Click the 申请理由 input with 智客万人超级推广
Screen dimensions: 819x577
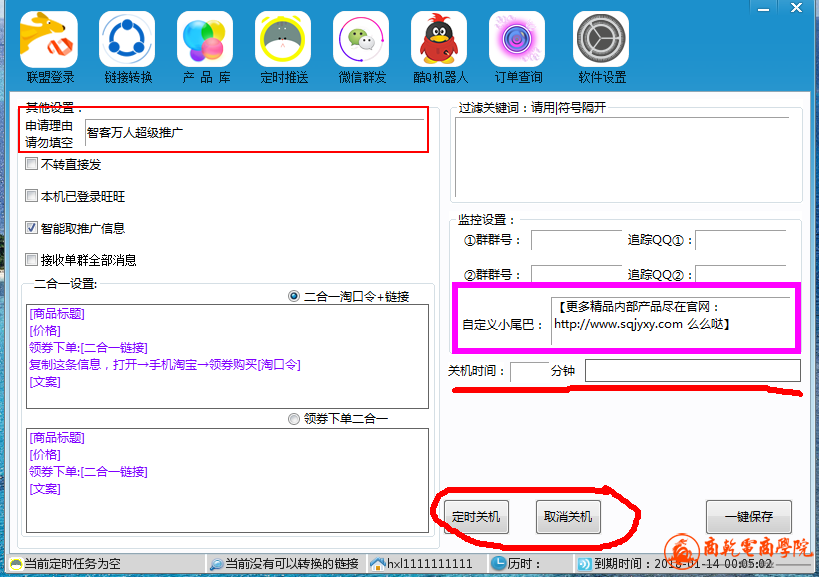click(x=254, y=133)
